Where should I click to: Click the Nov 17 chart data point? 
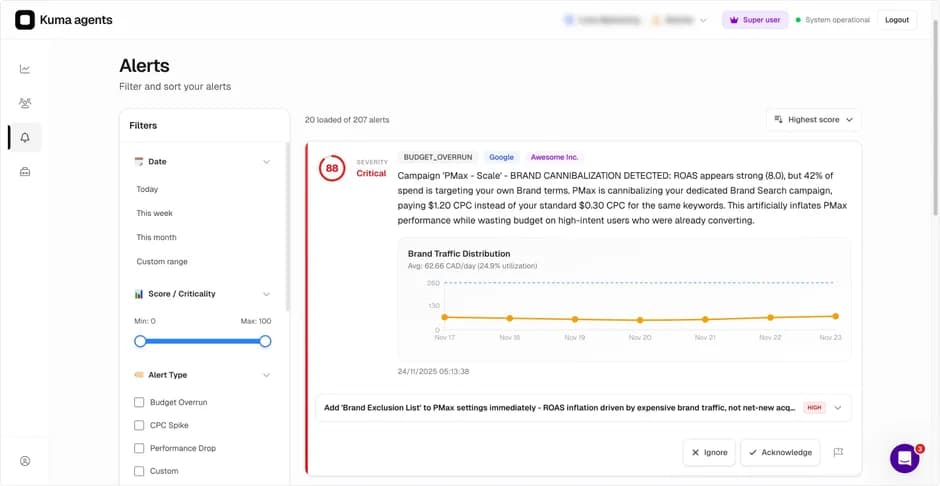coord(444,317)
